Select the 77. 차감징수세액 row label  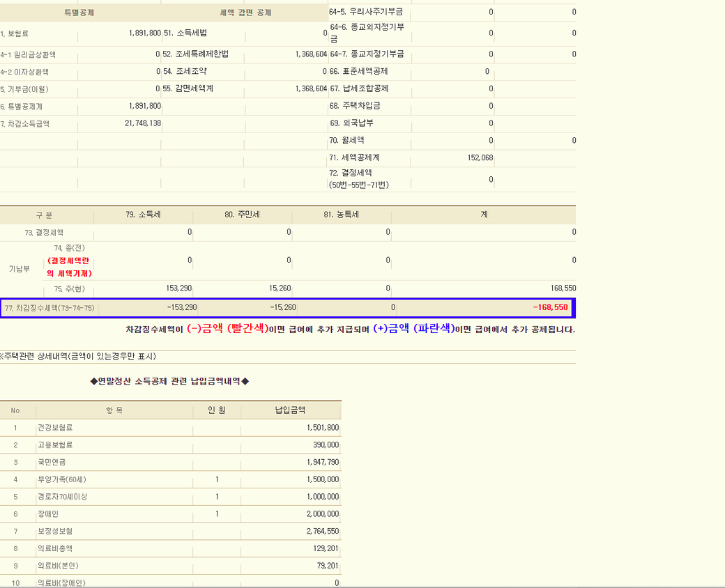point(49,308)
